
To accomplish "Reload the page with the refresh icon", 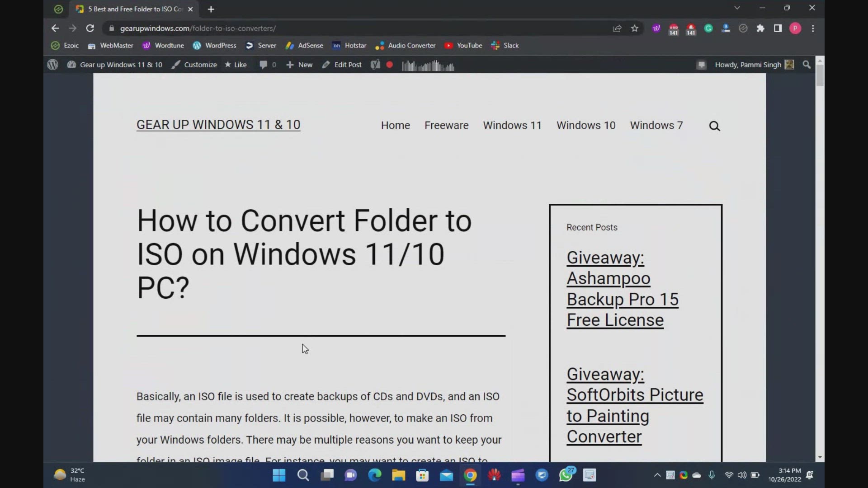I will click(90, 28).
